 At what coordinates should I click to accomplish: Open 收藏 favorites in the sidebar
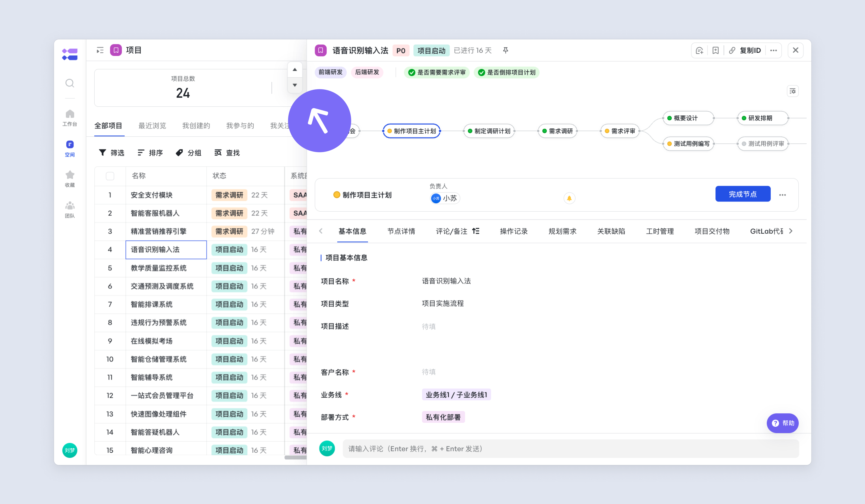pyautogui.click(x=70, y=179)
